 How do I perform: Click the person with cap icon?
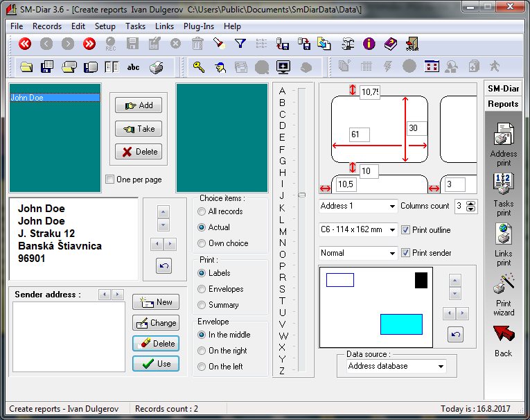coord(220,67)
